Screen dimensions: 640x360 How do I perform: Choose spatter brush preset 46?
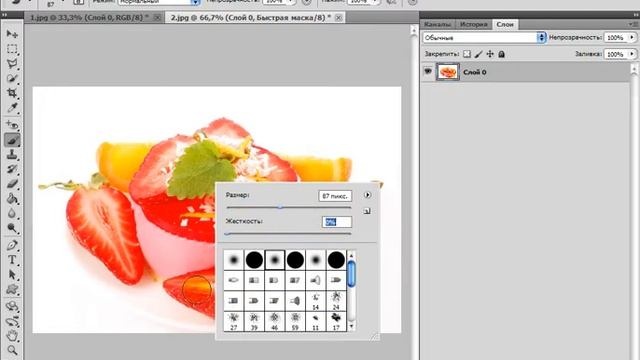[275, 322]
